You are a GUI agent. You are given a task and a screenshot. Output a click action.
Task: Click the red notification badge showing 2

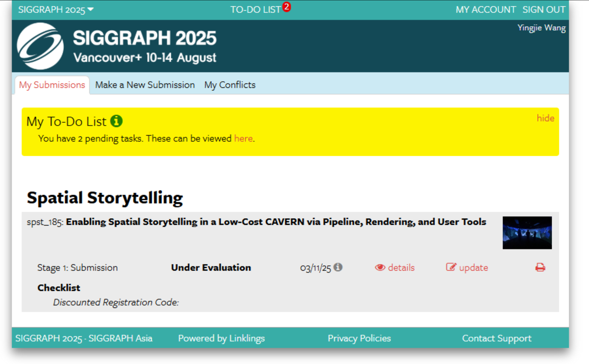tap(286, 7)
